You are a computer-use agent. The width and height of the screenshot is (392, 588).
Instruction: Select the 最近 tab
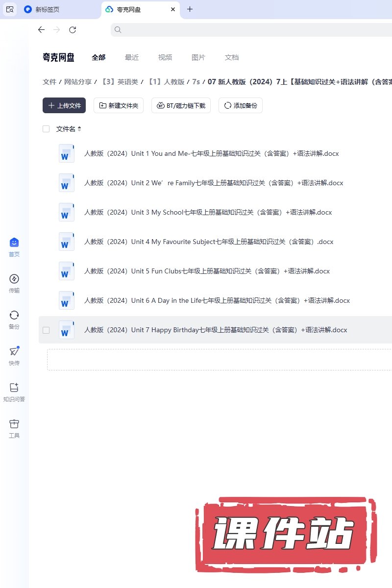[132, 57]
